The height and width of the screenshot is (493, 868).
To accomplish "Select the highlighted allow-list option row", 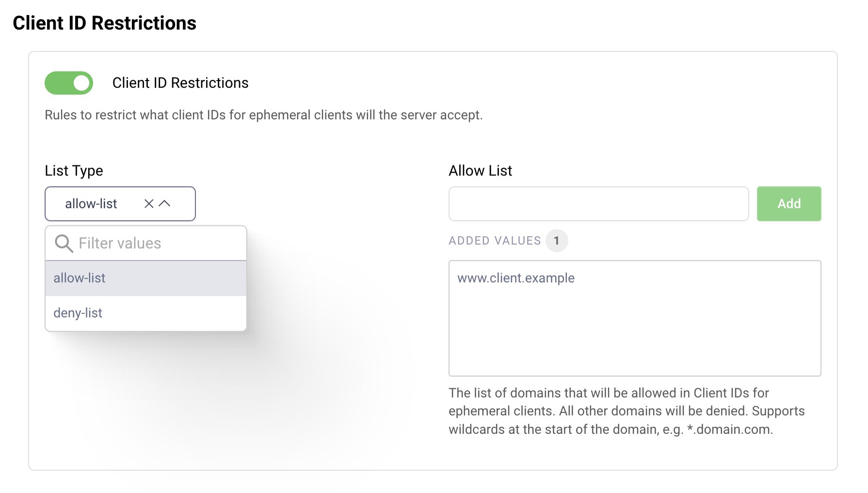I will pos(145,278).
